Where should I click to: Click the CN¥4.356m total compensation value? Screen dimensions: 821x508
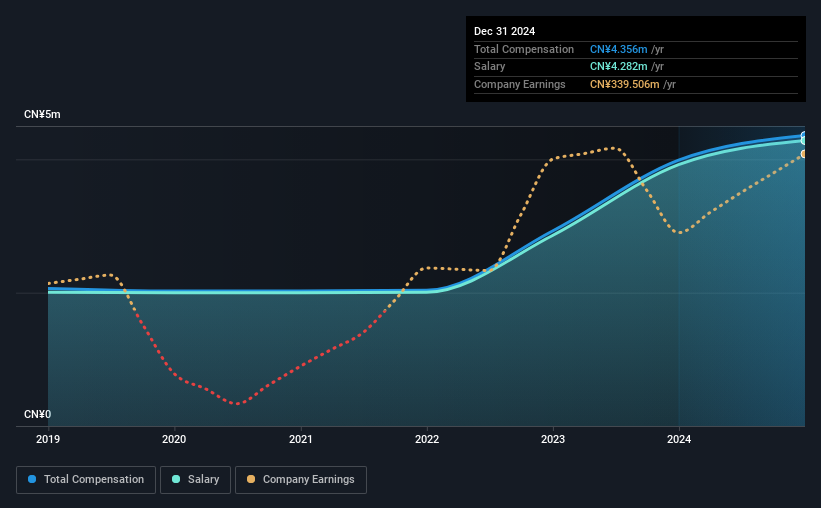pos(618,49)
